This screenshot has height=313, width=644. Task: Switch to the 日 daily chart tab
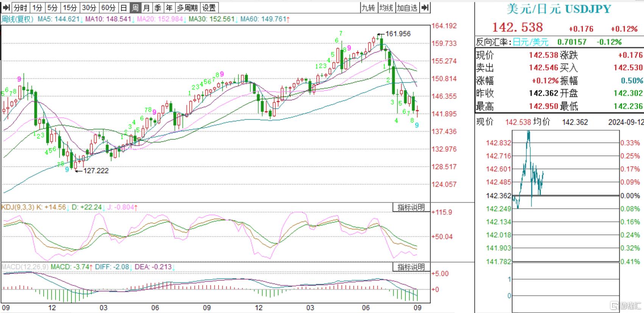pyautogui.click(x=124, y=8)
